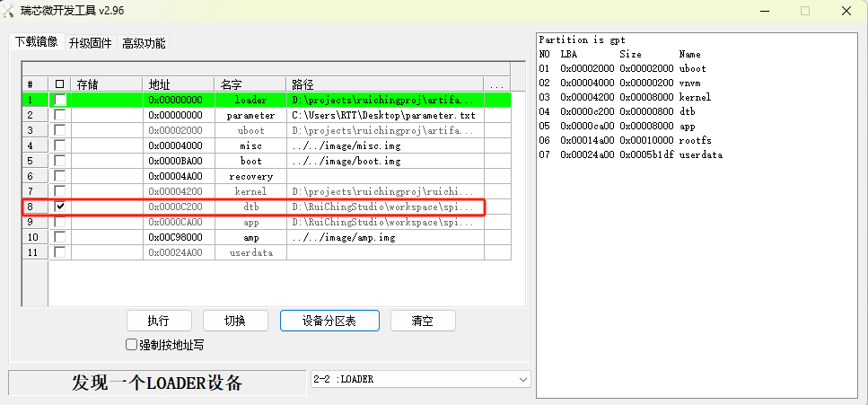
Task: Click the amp row name cell
Action: coord(250,237)
